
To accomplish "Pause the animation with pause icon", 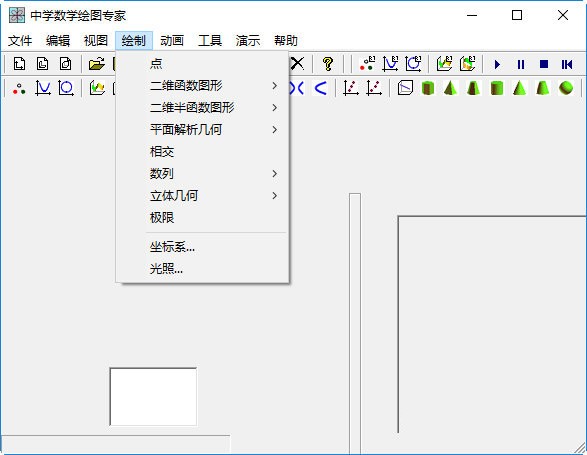I will (x=521, y=64).
